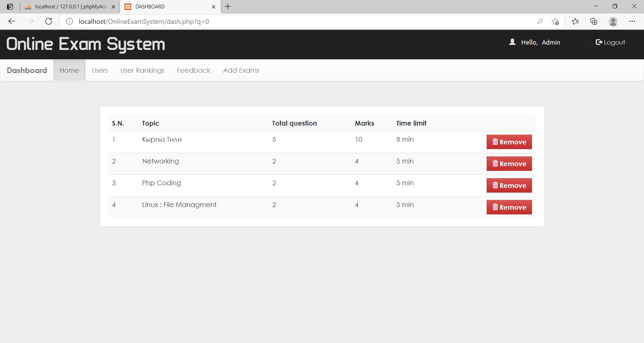Reload the dashboard page
Image resolution: width=644 pixels, height=343 pixels.
(49, 21)
